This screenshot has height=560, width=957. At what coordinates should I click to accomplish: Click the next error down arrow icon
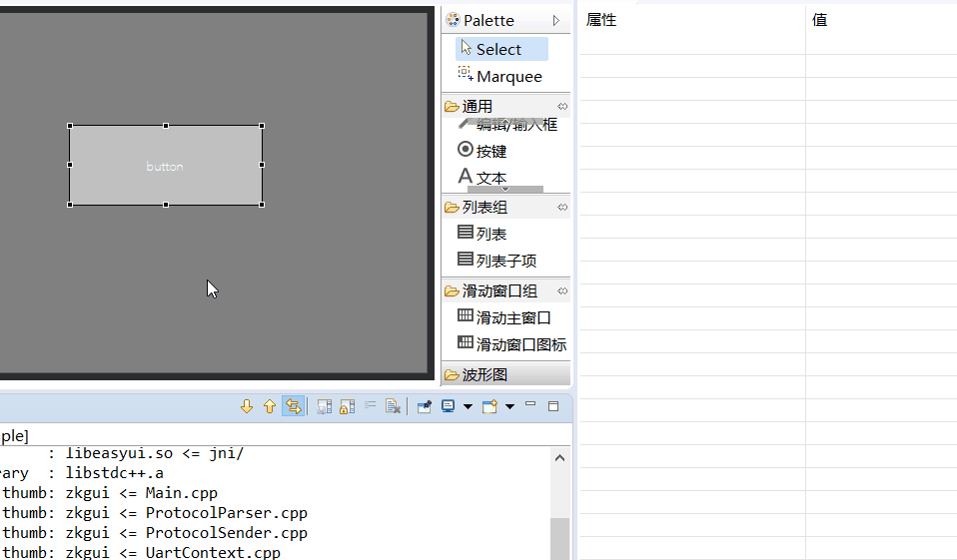pyautogui.click(x=247, y=406)
